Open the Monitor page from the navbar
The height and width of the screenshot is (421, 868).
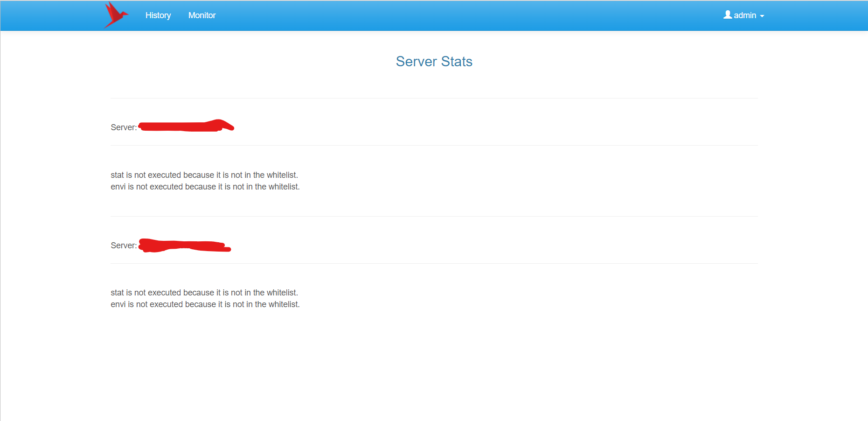tap(202, 15)
